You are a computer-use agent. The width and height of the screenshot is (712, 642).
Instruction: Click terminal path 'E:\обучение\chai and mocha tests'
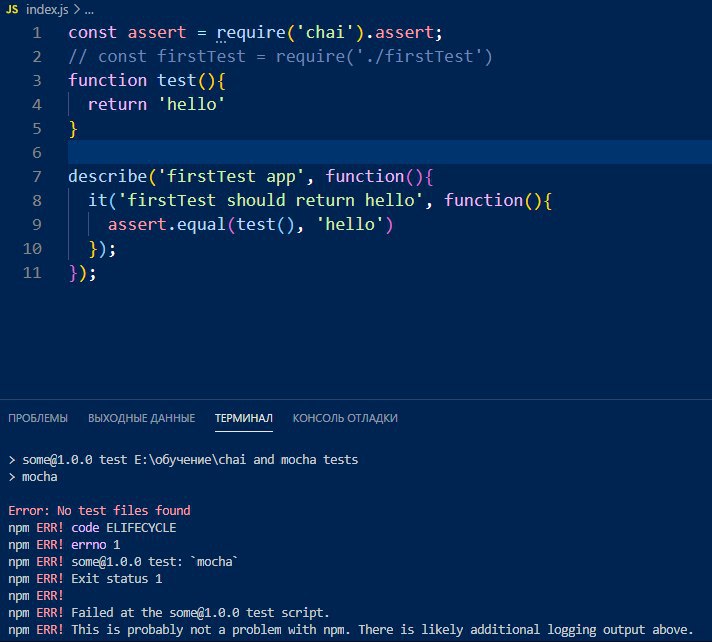pos(246,460)
